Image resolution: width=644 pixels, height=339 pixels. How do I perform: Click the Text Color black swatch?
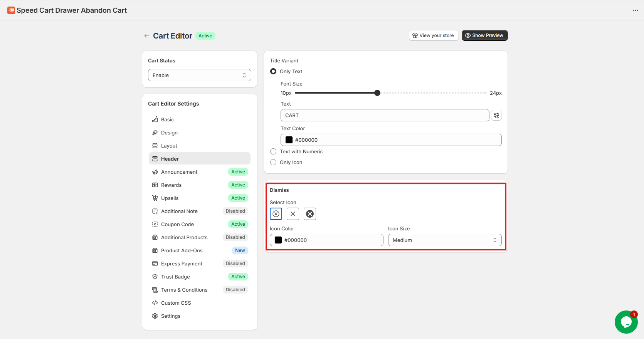(289, 140)
